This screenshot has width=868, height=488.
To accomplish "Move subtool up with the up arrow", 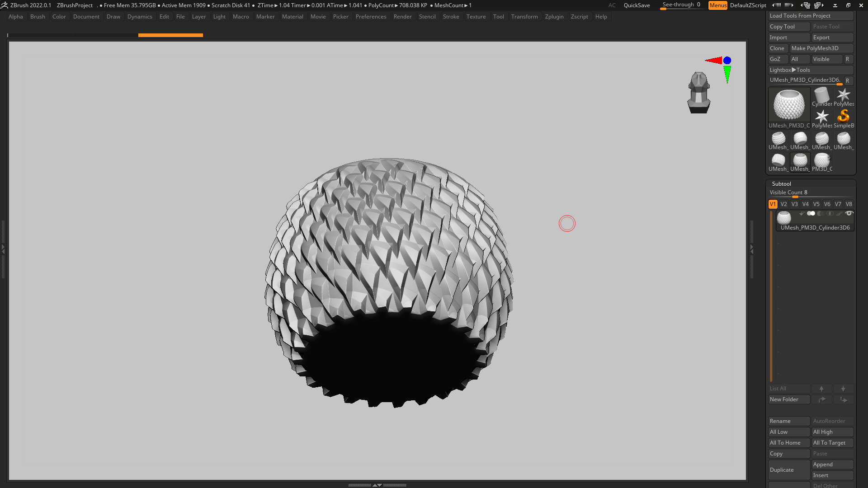I will 821,389.
